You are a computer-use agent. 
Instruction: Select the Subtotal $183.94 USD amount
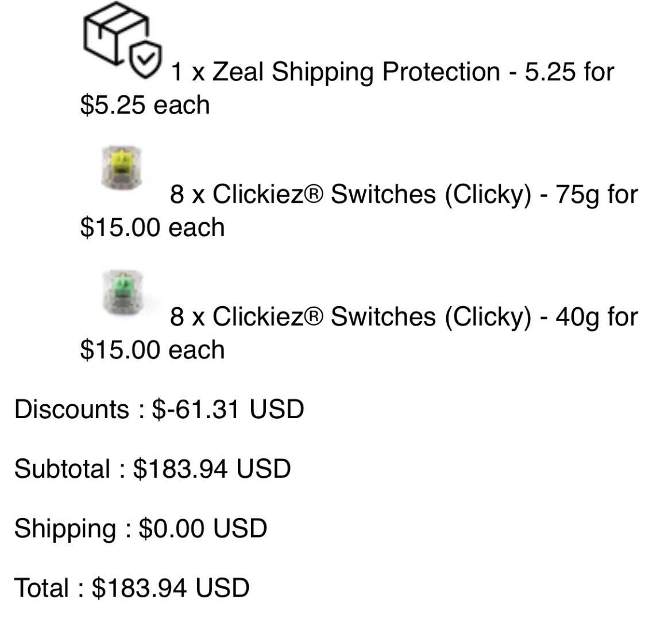click(212, 469)
